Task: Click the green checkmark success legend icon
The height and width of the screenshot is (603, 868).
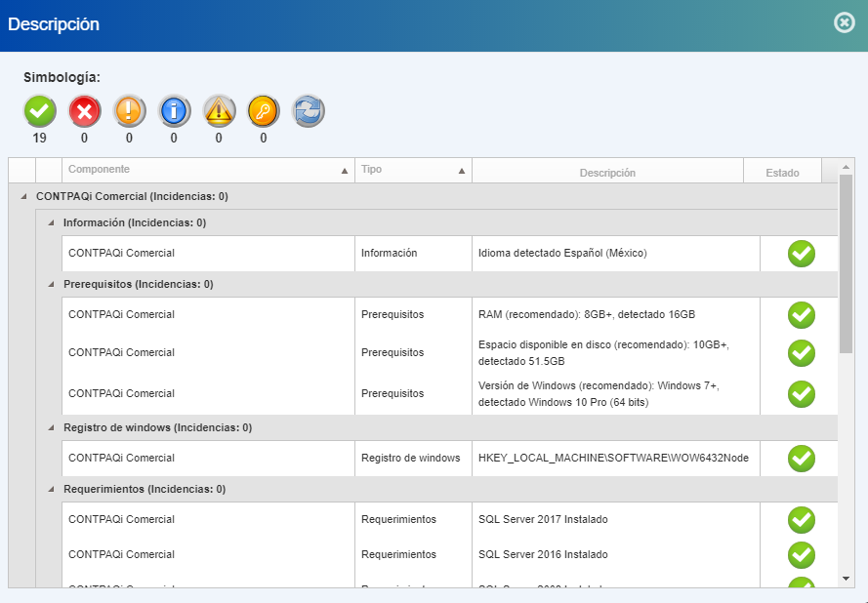Action: click(x=40, y=111)
